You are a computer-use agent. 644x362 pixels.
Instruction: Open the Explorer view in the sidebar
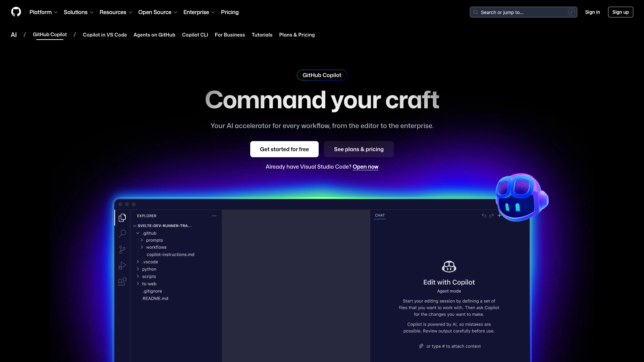click(122, 218)
